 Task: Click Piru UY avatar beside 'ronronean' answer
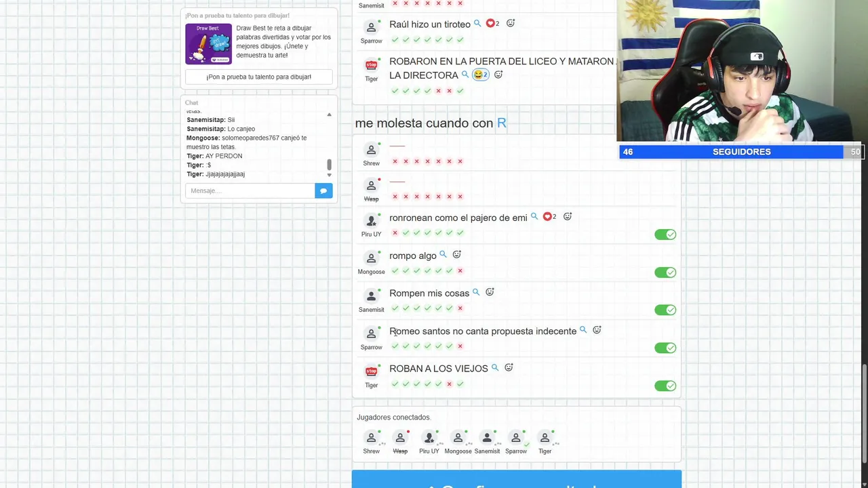[371, 220]
